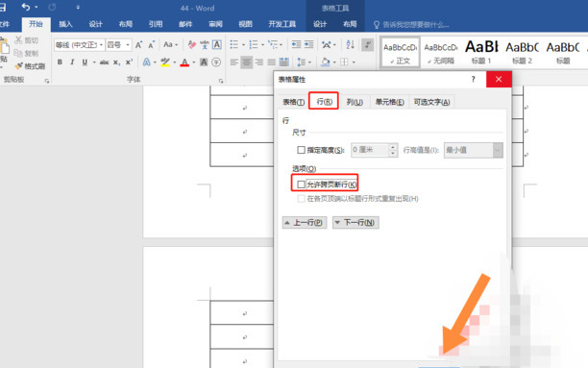The image size is (588, 368).
Task: Click increase indent icon
Action: click(x=309, y=45)
